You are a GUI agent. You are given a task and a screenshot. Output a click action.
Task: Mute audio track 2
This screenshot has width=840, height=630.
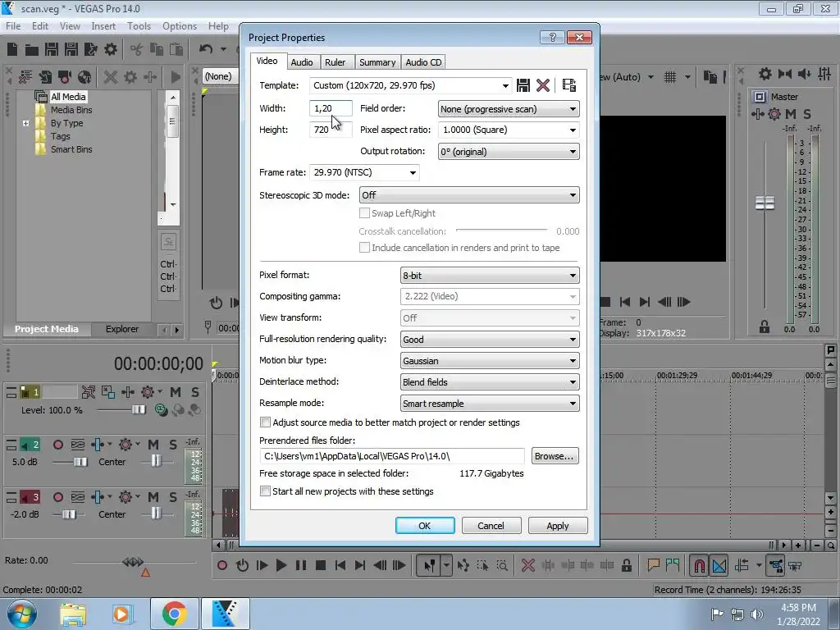pos(153,445)
